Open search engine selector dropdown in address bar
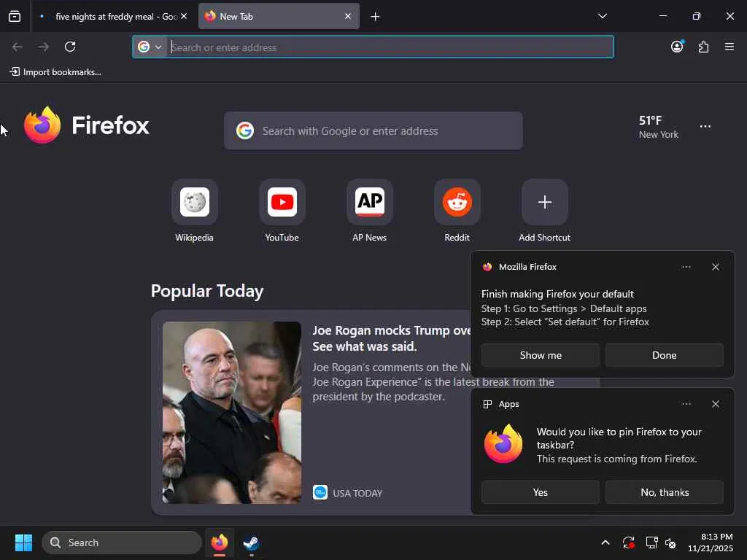Viewport: 747px width, 560px height. [x=150, y=47]
